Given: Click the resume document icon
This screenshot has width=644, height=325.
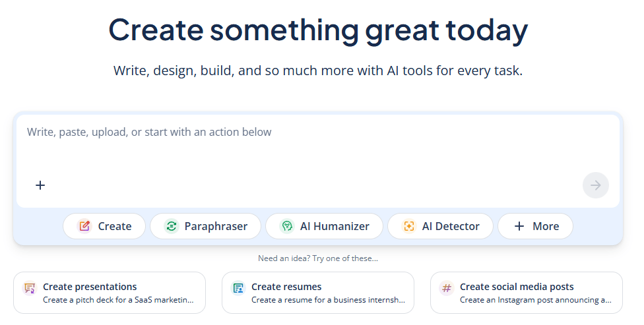Looking at the screenshot, I should (x=238, y=288).
